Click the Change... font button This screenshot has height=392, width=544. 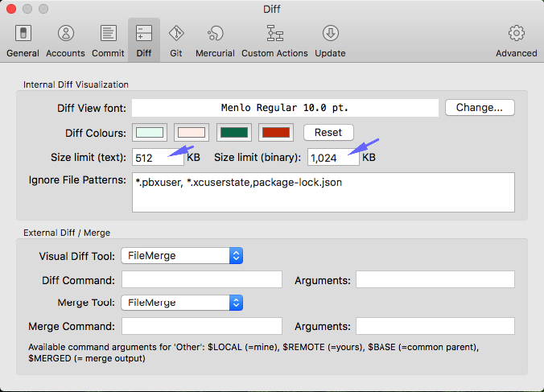pos(480,108)
